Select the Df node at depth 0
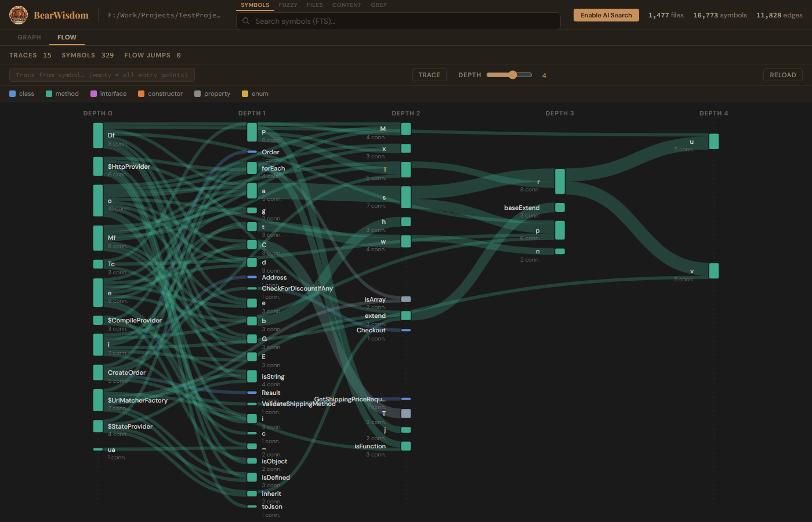The width and height of the screenshot is (812, 522). pyautogui.click(x=98, y=135)
